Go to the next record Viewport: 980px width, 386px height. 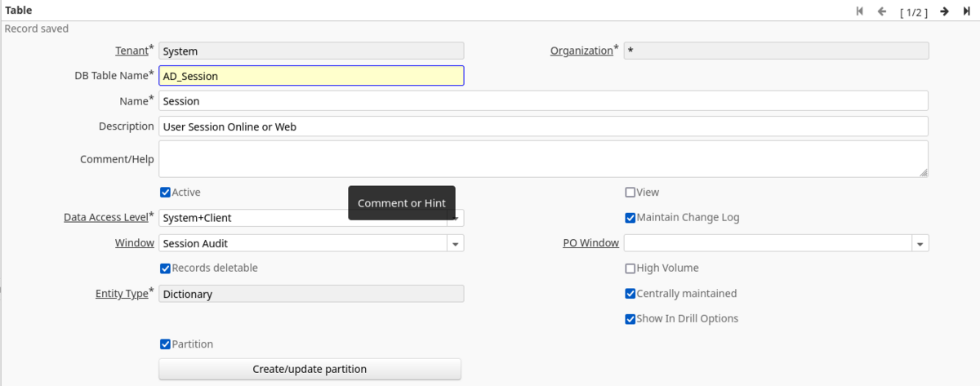[x=944, y=11]
